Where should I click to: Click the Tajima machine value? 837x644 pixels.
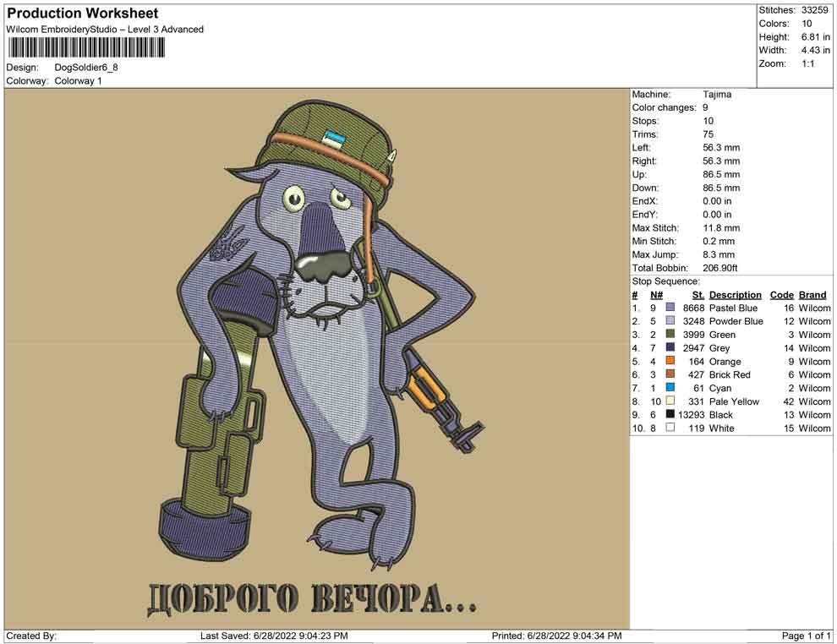[717, 95]
